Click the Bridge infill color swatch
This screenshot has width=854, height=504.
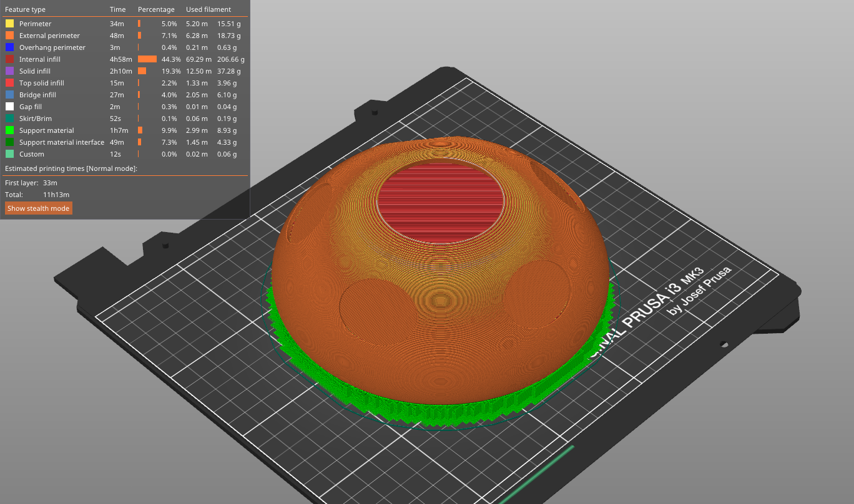pyautogui.click(x=9, y=95)
